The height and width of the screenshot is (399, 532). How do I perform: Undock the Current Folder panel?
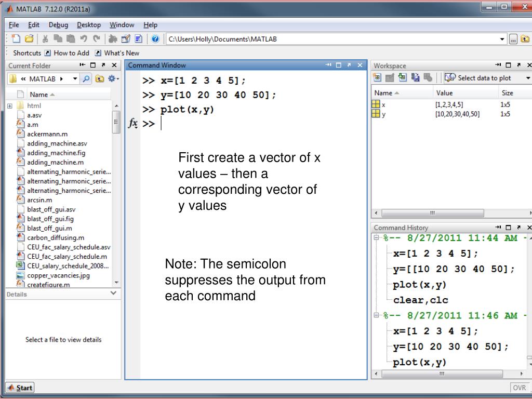coord(103,65)
